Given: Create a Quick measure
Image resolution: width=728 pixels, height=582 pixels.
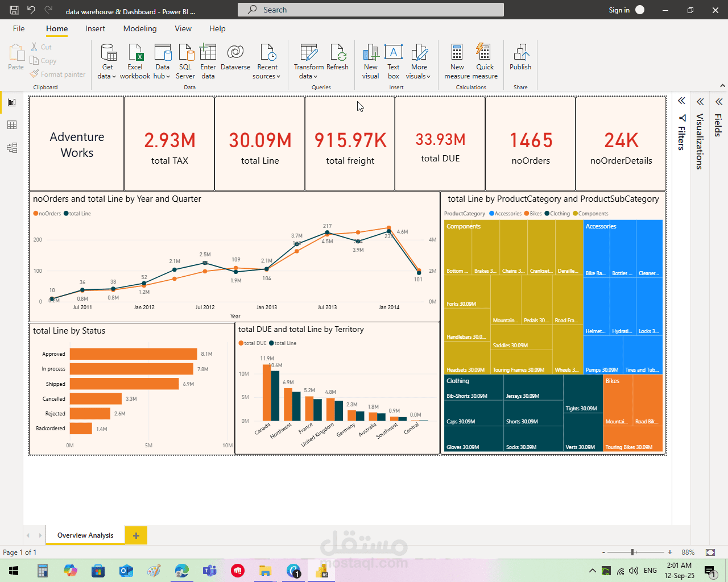Looking at the screenshot, I should [485, 61].
